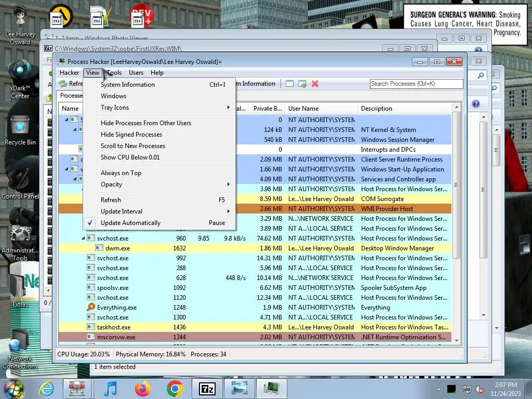Select Interrupts and DPCs row

[255, 149]
